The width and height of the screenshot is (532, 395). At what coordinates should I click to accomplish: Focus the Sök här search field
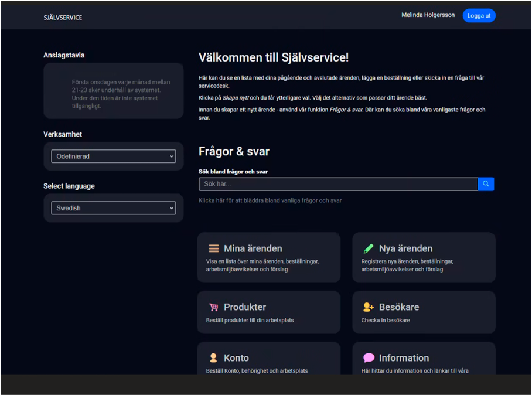pos(338,184)
